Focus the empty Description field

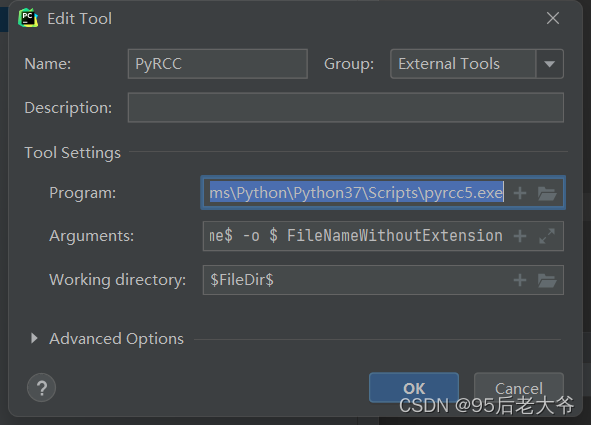click(x=346, y=107)
